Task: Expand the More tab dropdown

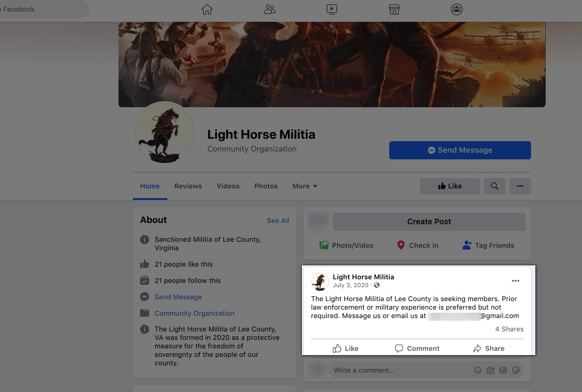Action: click(x=304, y=186)
